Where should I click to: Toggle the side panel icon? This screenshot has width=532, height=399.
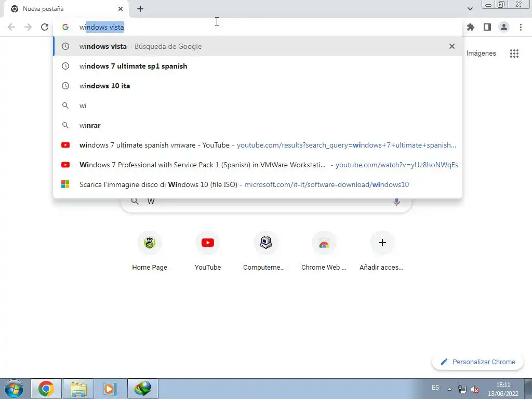click(x=487, y=27)
